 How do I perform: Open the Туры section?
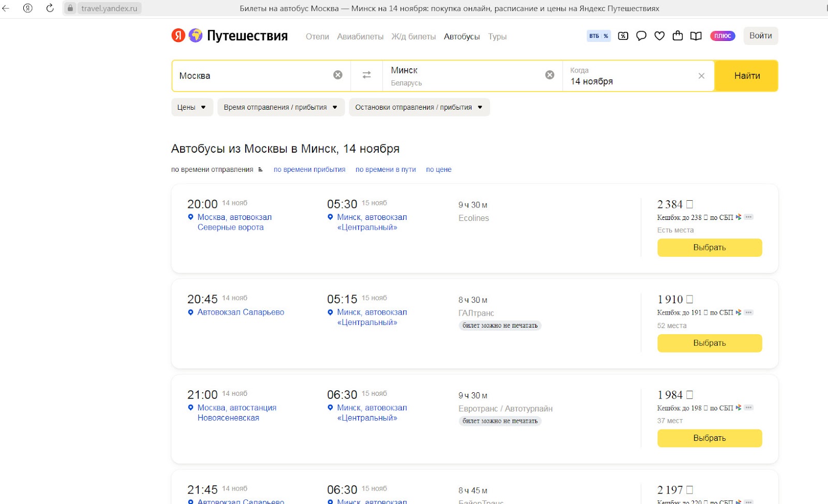click(x=497, y=36)
